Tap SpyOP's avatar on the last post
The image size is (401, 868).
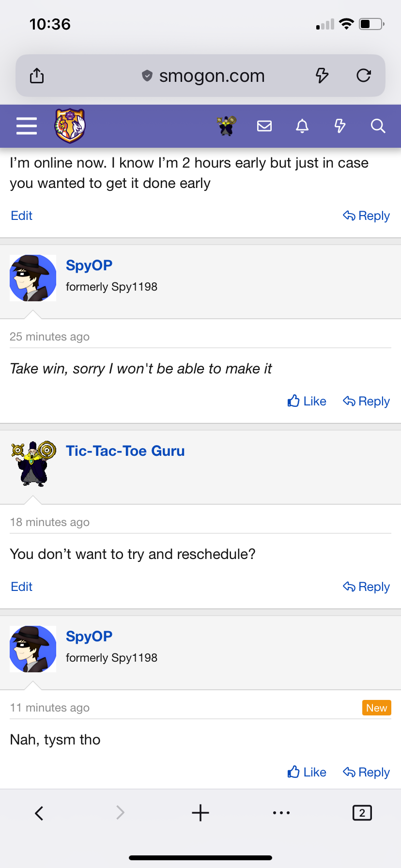click(x=33, y=649)
